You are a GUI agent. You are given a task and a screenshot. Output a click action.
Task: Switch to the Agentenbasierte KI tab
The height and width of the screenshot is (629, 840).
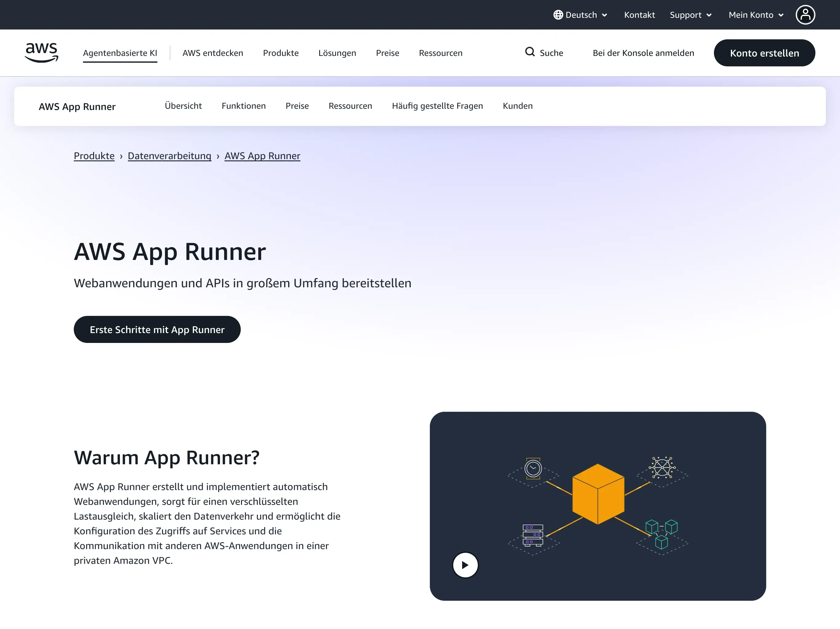pos(121,53)
